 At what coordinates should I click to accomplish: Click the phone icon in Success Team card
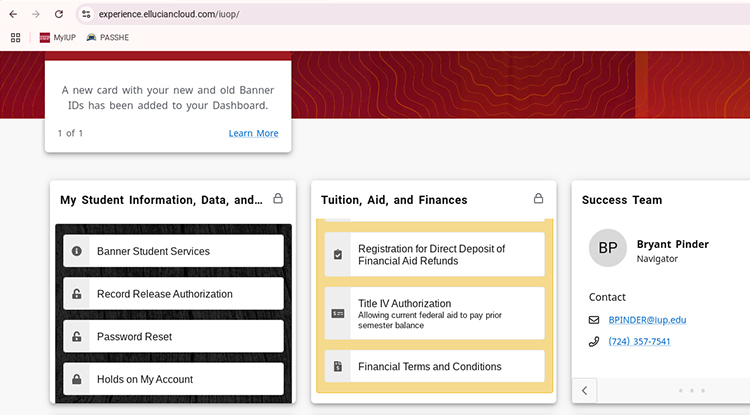coord(594,341)
